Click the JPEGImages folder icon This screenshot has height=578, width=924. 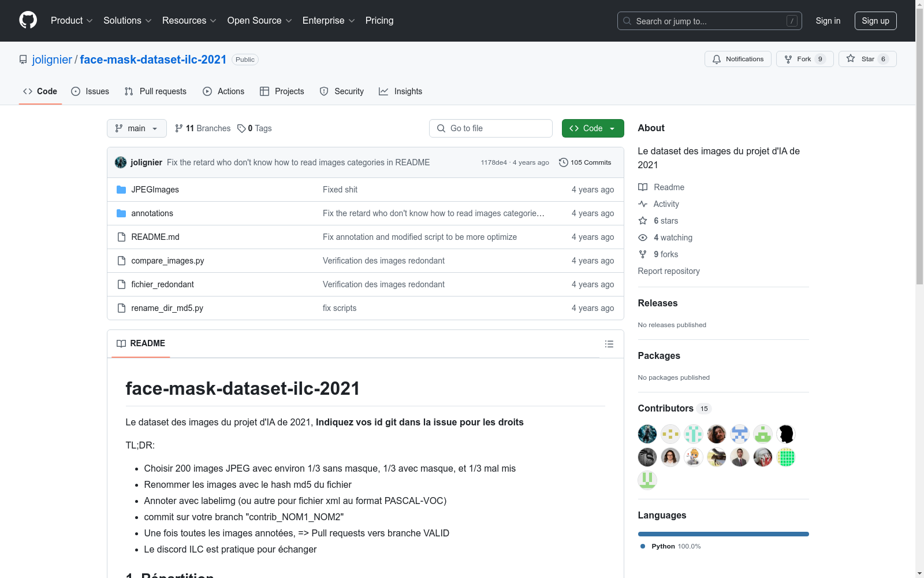point(121,190)
